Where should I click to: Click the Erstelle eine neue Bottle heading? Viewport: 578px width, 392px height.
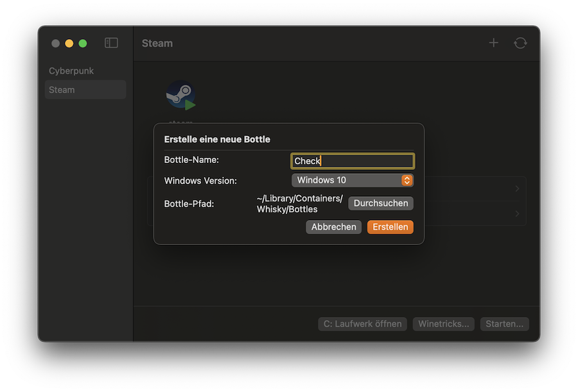(x=217, y=139)
